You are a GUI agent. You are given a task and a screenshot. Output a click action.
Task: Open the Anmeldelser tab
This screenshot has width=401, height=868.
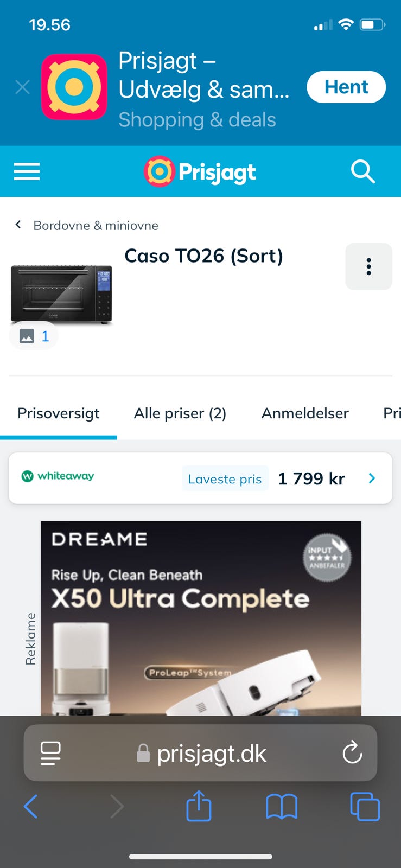(x=305, y=413)
